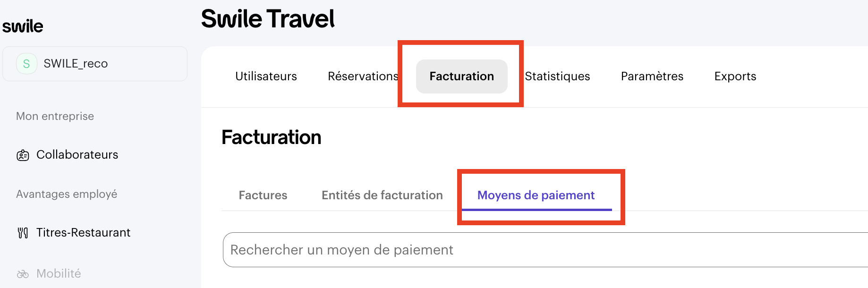Click the Collaborateurs badge icon

click(23, 155)
